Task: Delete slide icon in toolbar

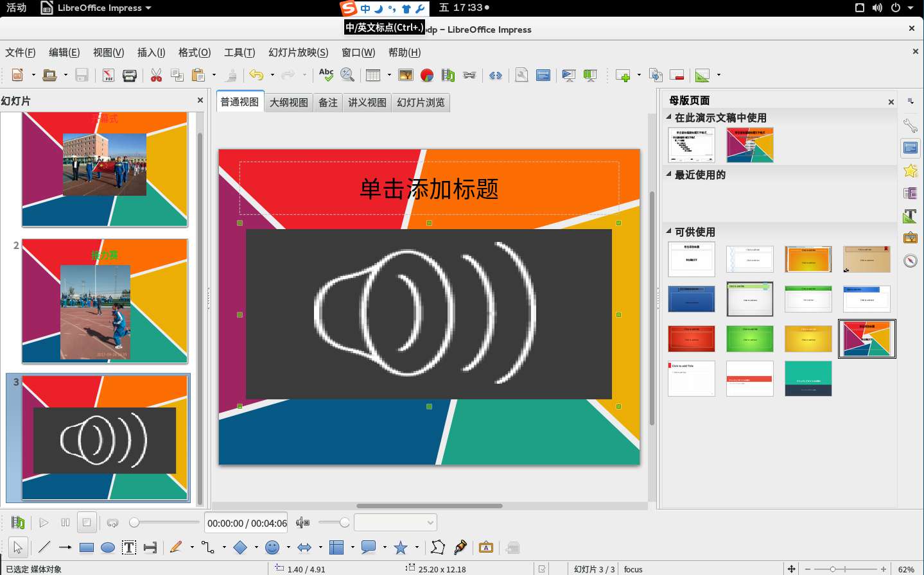Action: 677,75
